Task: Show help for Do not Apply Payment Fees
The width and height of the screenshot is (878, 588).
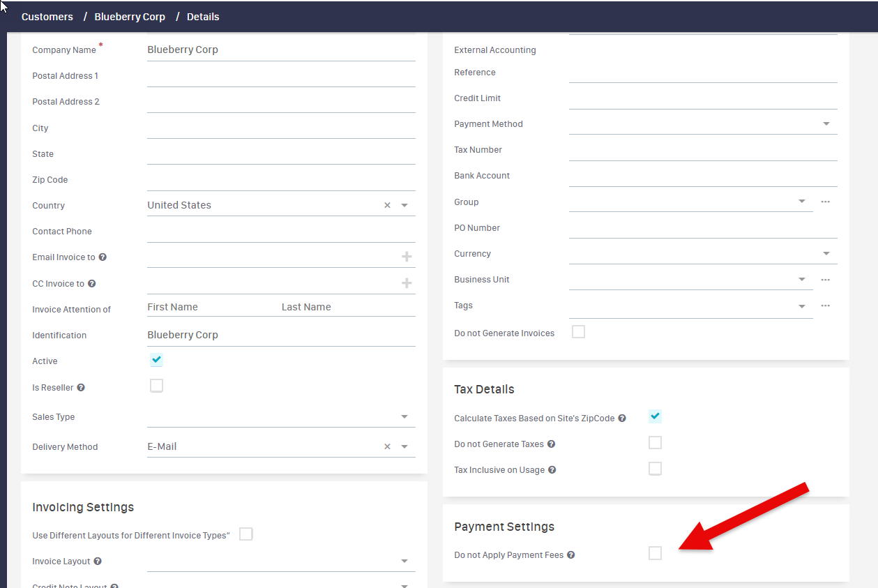Action: point(570,555)
